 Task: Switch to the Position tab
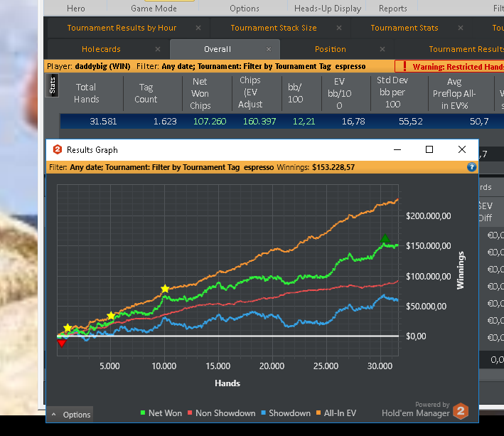tap(331, 49)
